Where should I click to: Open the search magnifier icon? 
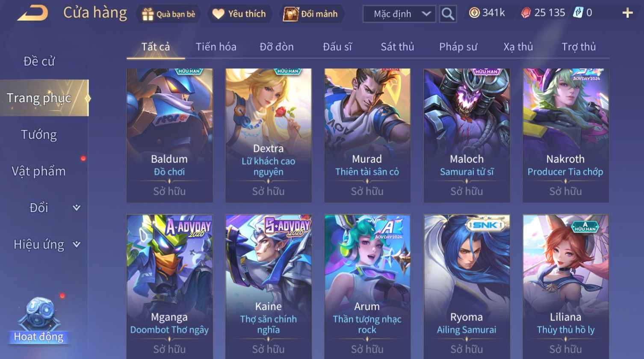pos(448,14)
